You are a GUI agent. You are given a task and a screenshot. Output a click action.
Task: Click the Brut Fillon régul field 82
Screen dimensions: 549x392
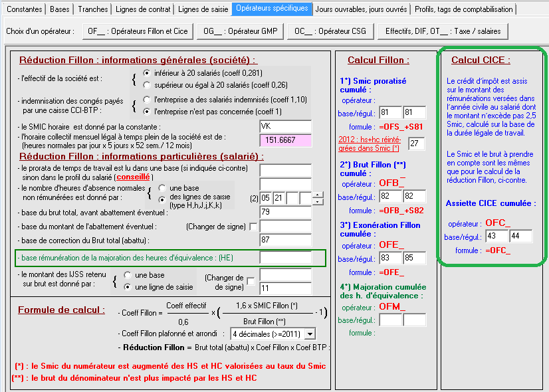pyautogui.click(x=414, y=197)
